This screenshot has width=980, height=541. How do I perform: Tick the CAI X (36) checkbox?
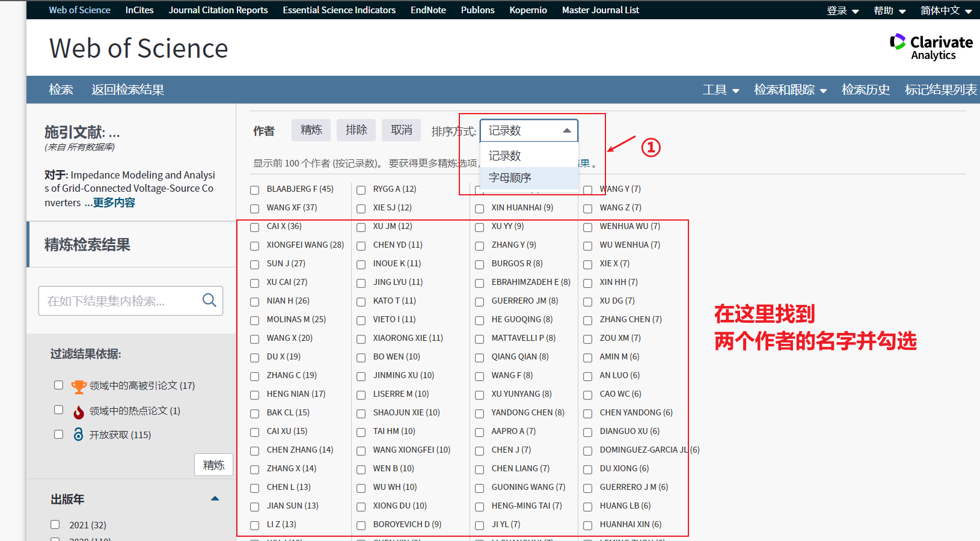click(x=255, y=227)
